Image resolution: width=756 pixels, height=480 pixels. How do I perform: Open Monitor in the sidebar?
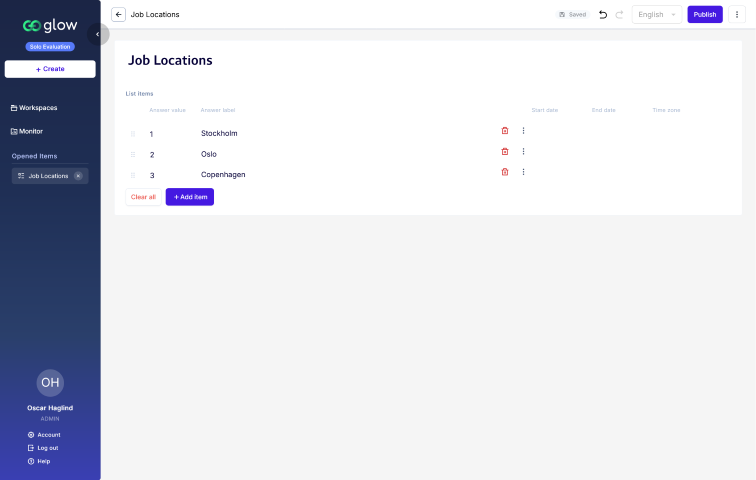pos(27,131)
